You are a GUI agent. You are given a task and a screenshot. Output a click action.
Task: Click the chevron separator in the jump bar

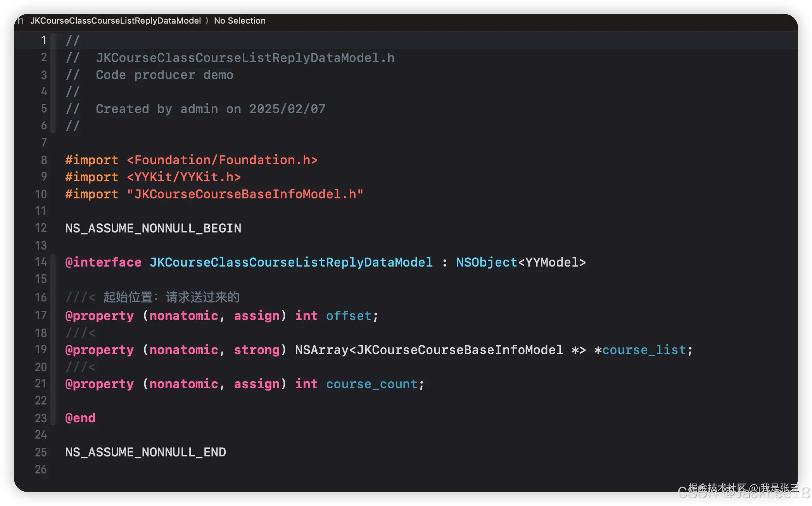coord(207,21)
